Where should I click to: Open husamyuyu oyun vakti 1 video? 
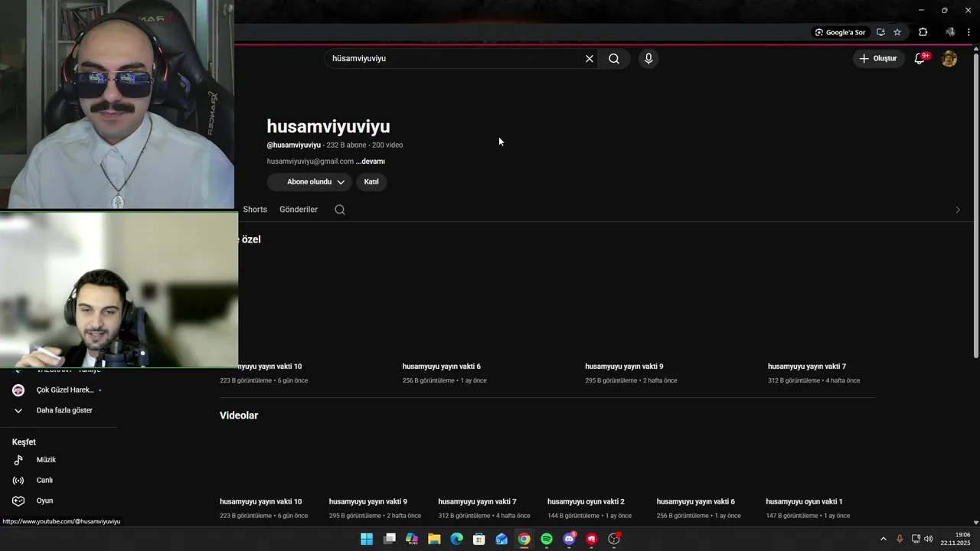(x=804, y=502)
